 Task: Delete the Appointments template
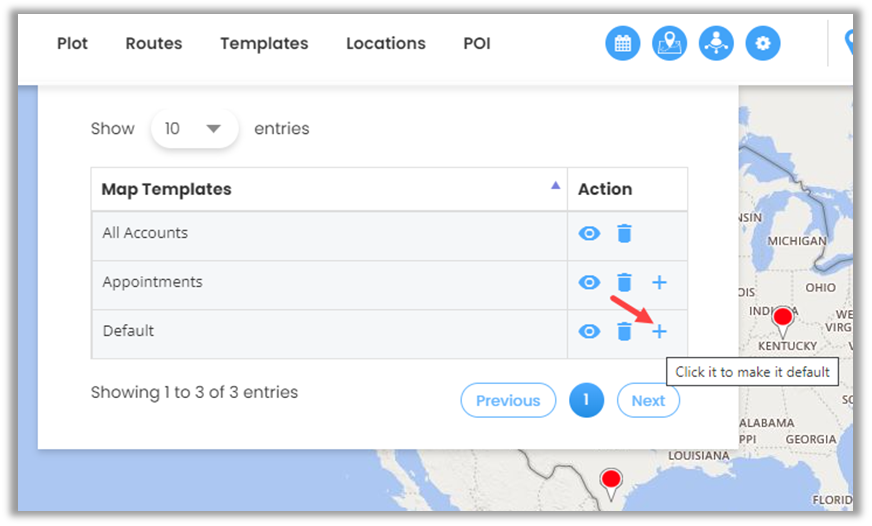click(x=624, y=282)
